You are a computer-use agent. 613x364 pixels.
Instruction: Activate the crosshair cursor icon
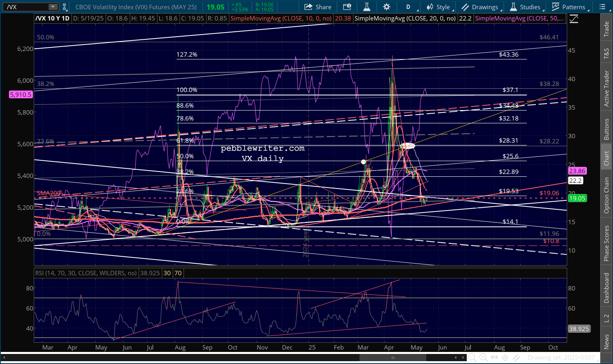505,357
